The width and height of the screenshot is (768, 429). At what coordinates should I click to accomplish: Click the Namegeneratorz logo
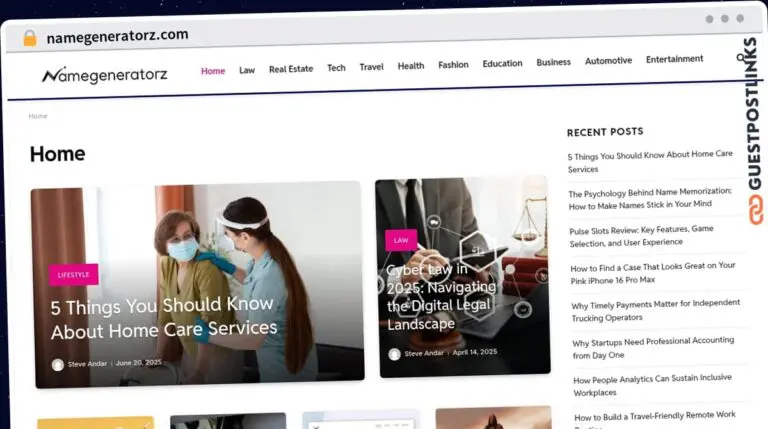click(x=105, y=75)
